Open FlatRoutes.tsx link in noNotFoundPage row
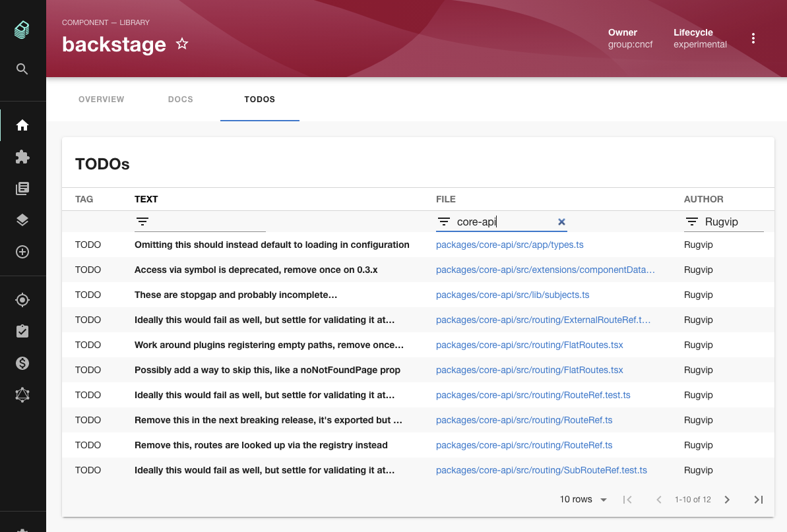Screen dimensions: 787x532 [x=530, y=370]
